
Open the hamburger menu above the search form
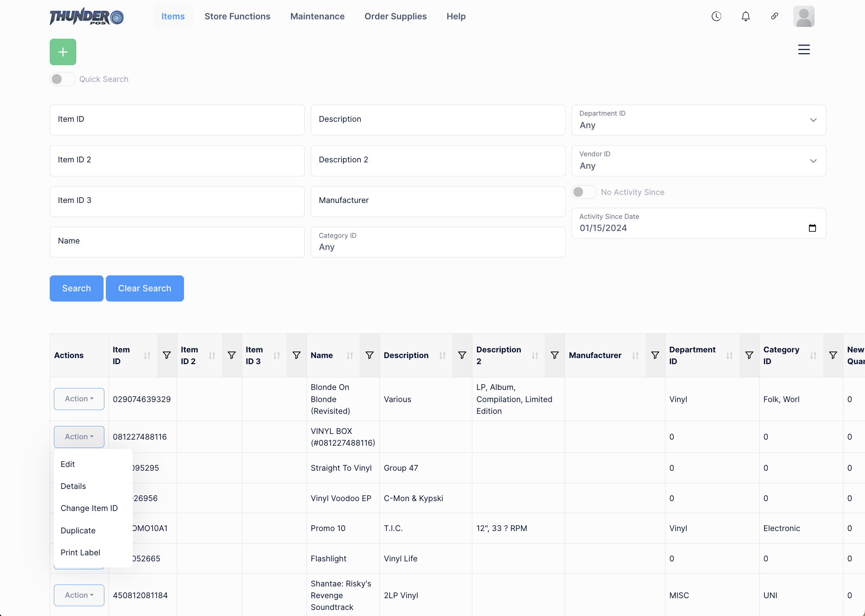point(804,49)
